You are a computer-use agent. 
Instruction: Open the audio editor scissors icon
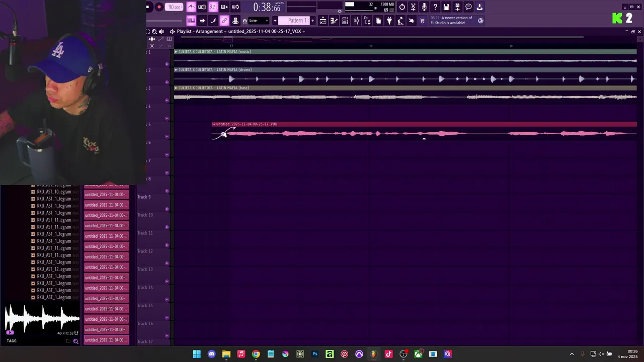(x=413, y=7)
